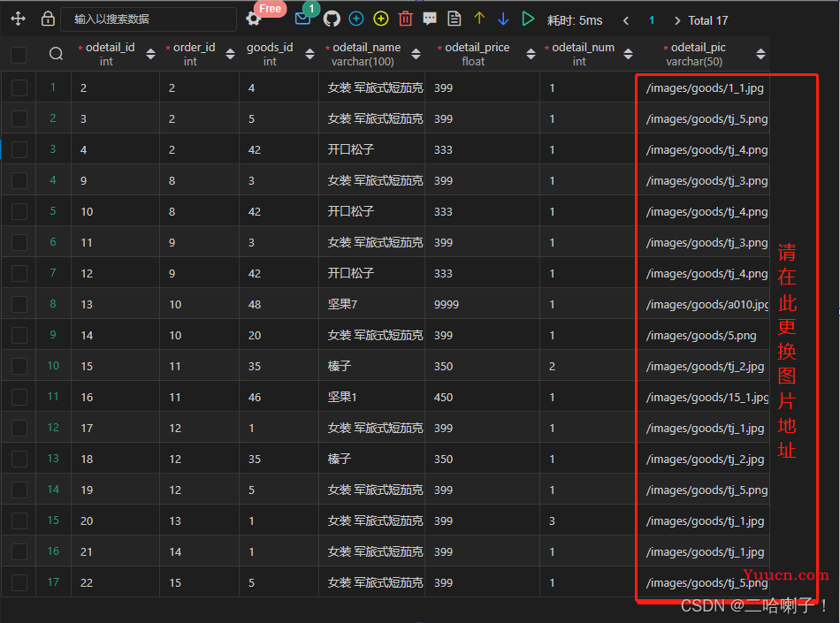Check the checkbox for row 3
The height and width of the screenshot is (623, 840).
tap(19, 150)
